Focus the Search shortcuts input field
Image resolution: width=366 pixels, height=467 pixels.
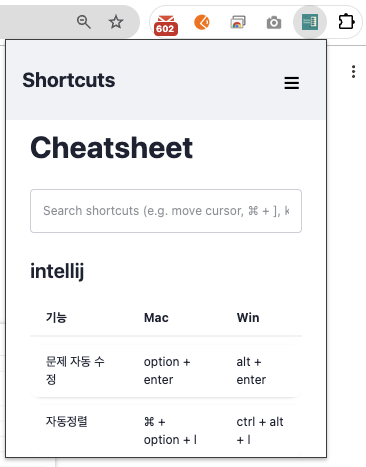[x=166, y=211]
